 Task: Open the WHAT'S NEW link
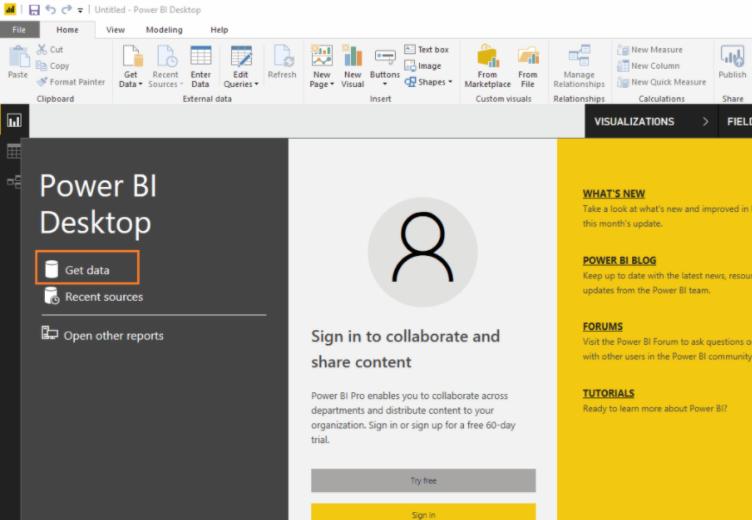click(x=613, y=194)
